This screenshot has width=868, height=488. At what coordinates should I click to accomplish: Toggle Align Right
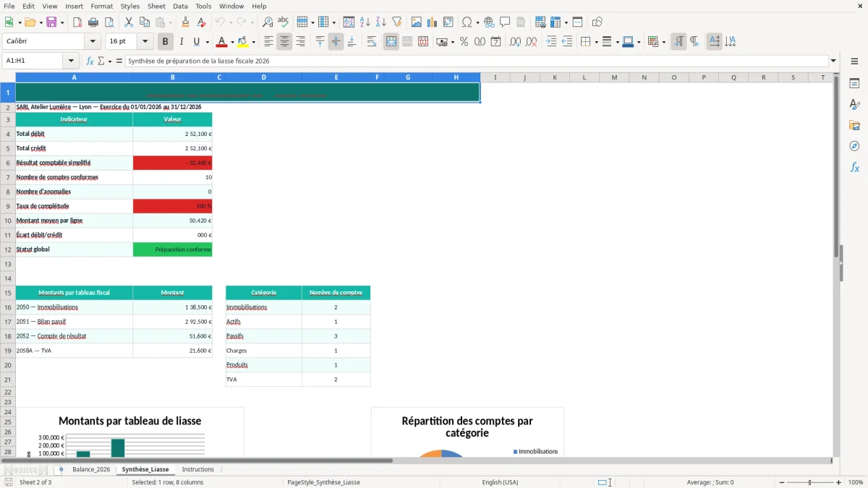coord(300,42)
